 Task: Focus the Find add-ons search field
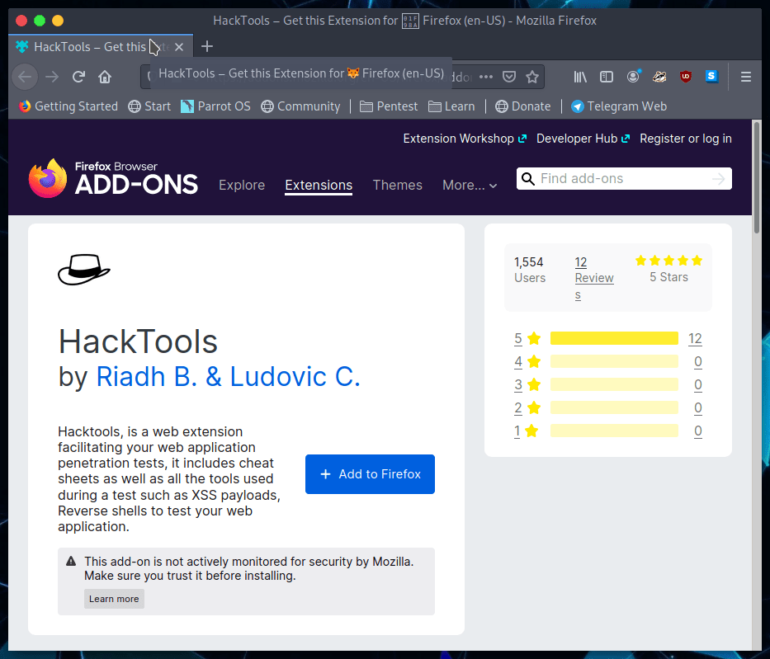tap(624, 179)
